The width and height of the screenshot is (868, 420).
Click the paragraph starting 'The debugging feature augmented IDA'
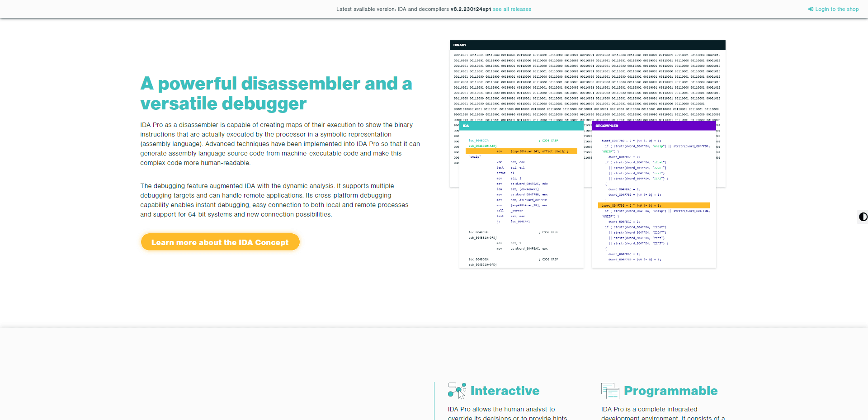274,200
